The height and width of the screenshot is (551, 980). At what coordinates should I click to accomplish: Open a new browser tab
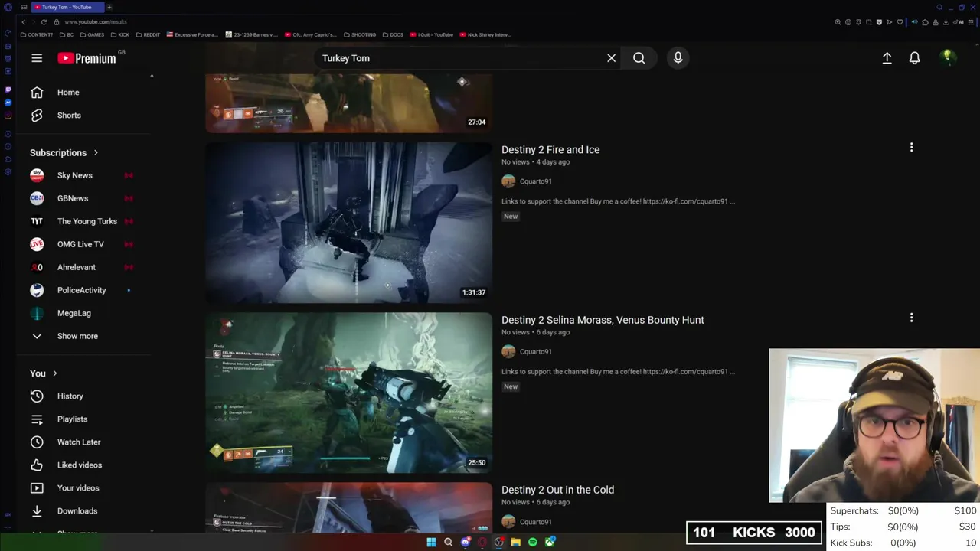(109, 7)
